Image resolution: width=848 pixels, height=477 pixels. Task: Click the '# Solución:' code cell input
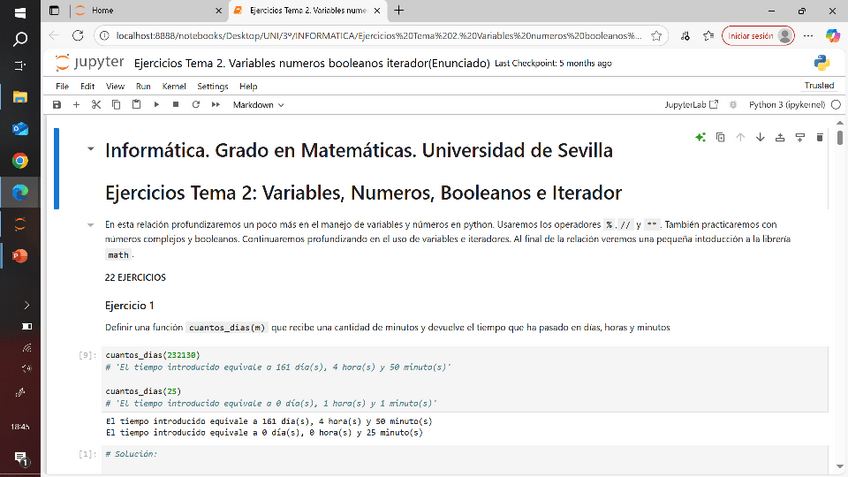click(x=460, y=454)
